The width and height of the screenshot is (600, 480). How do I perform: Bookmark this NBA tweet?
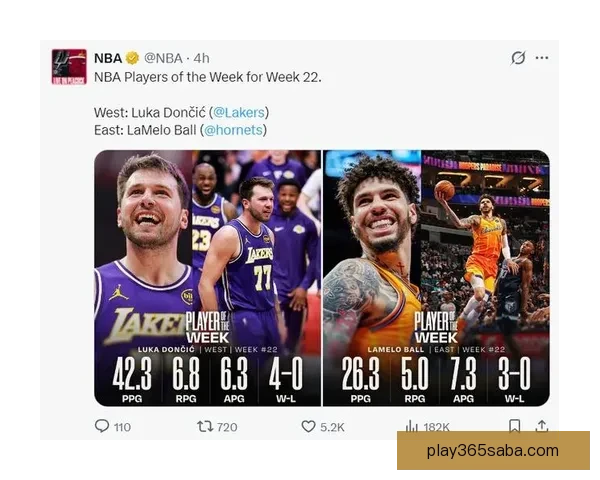(515, 426)
